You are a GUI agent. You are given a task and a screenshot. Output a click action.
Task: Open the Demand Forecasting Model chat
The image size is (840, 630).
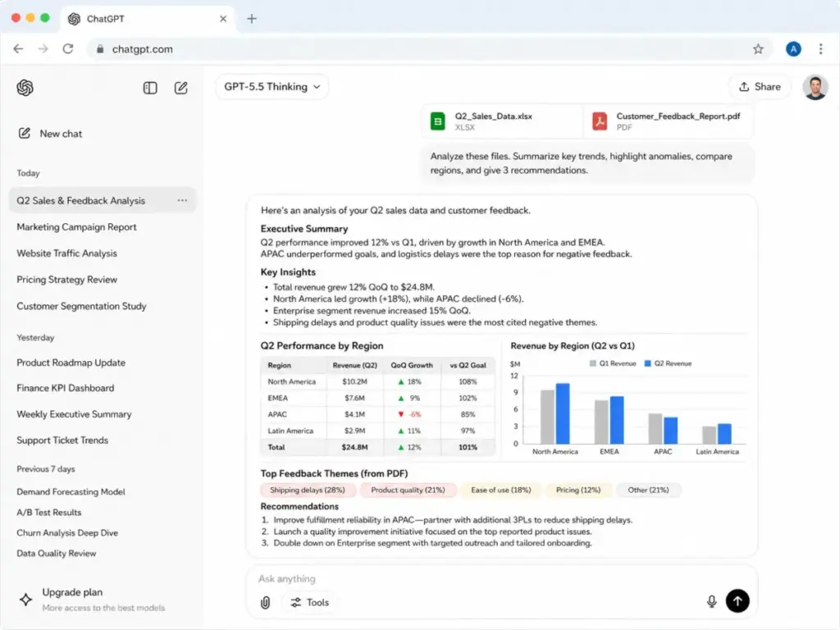[x=71, y=492]
